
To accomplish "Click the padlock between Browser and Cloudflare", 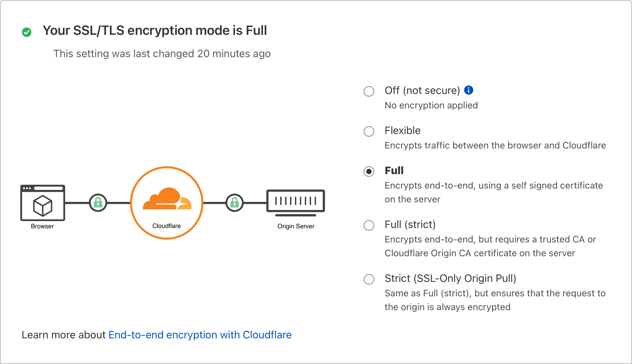I will click(98, 203).
